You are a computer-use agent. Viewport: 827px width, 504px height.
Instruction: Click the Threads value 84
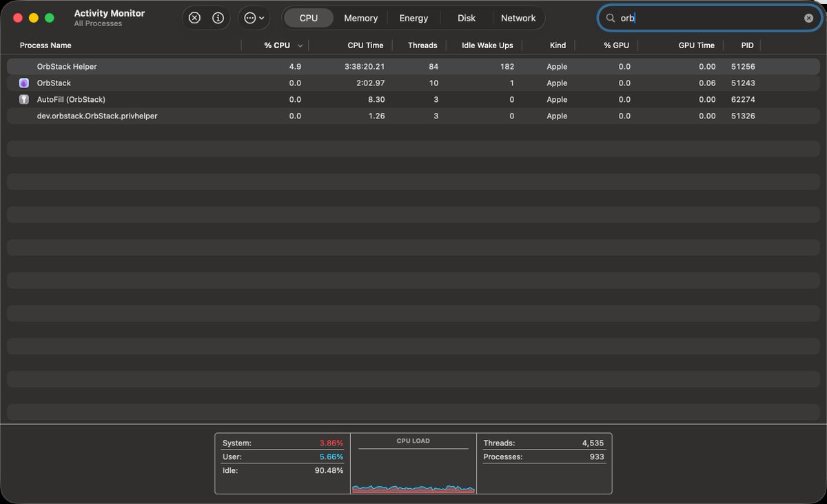click(x=433, y=67)
